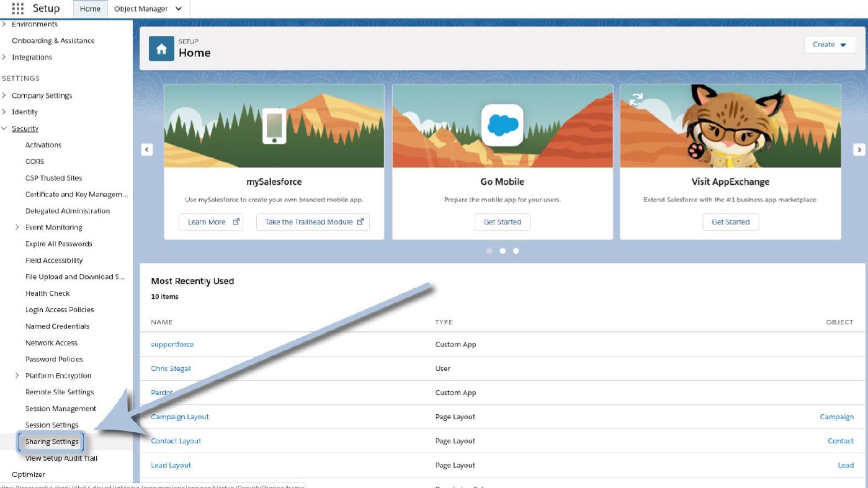Image resolution: width=868 pixels, height=488 pixels.
Task: Collapse the Security section
Action: [x=5, y=129]
